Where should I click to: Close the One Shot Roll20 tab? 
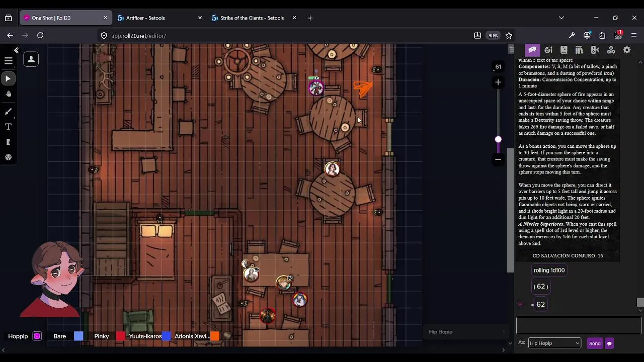point(105,18)
